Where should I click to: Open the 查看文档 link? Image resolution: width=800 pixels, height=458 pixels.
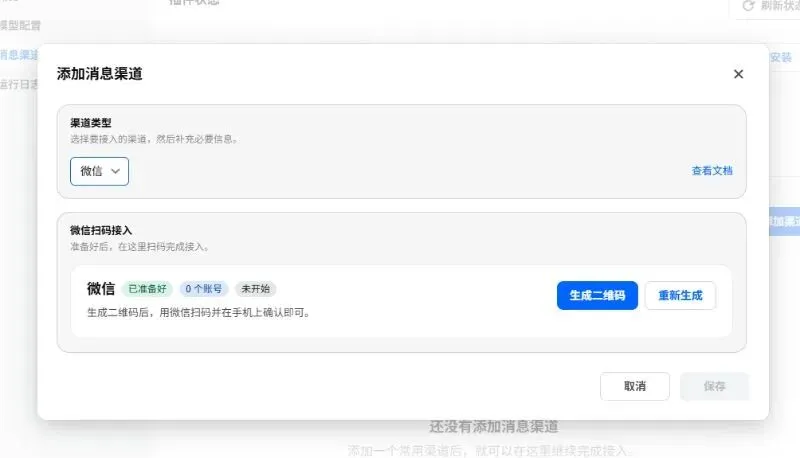click(712, 171)
